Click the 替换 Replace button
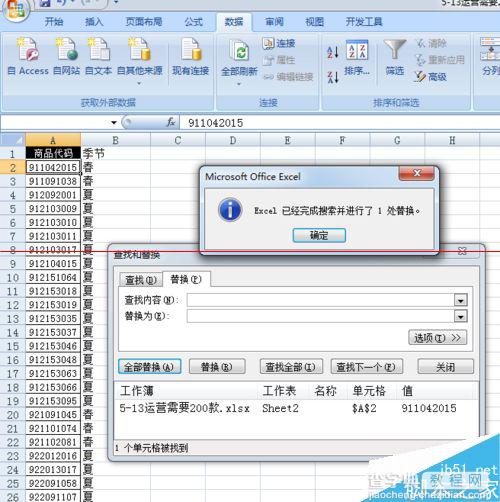This screenshot has width=500, height=502. [217, 367]
